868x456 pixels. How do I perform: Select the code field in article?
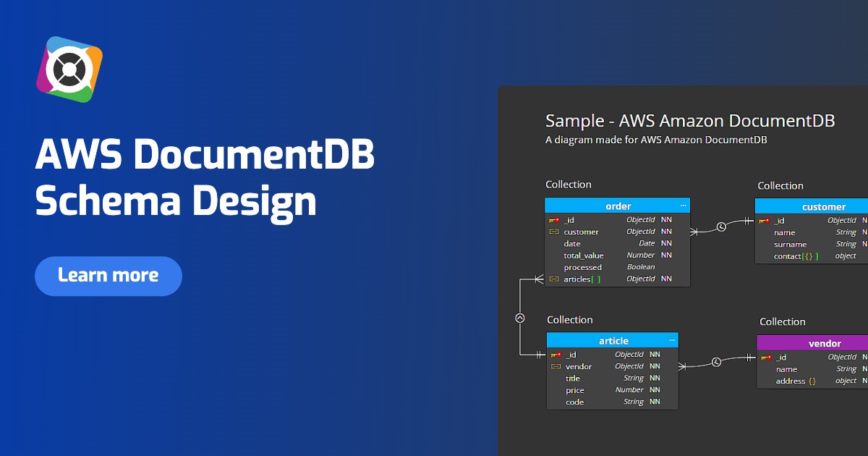[575, 402]
